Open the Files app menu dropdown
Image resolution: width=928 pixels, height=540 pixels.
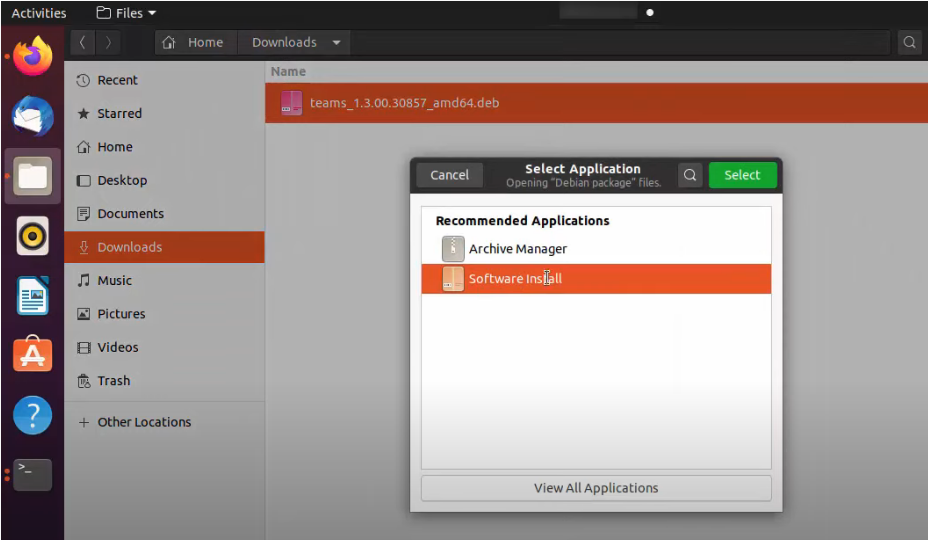tap(126, 13)
